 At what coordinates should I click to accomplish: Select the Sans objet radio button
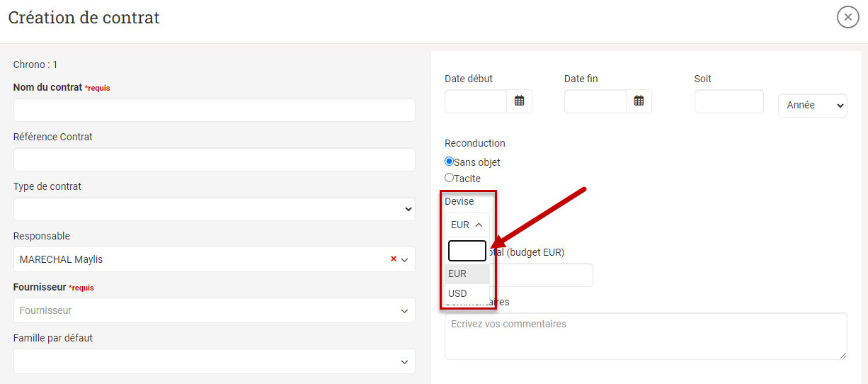coord(449,162)
